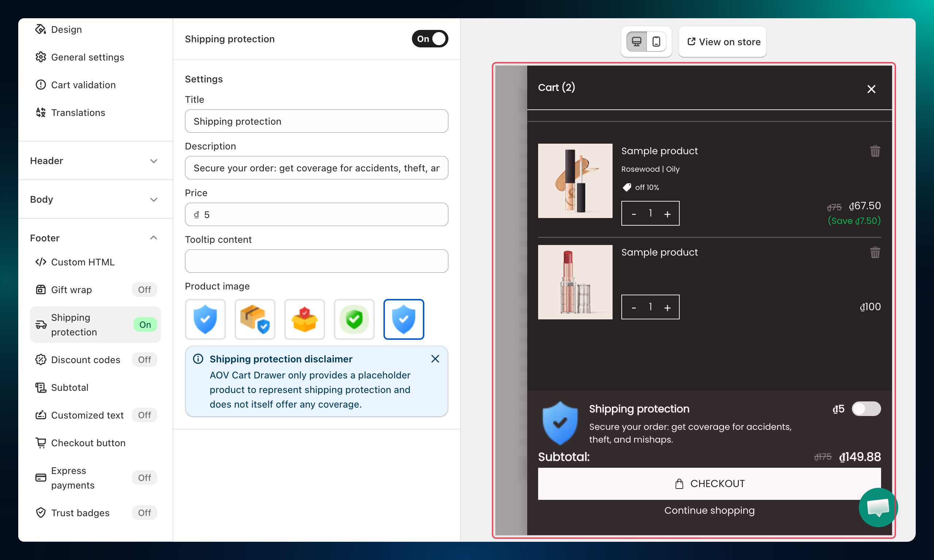This screenshot has height=560, width=934.
Task: Click the disclaimer info icon
Action: click(198, 359)
